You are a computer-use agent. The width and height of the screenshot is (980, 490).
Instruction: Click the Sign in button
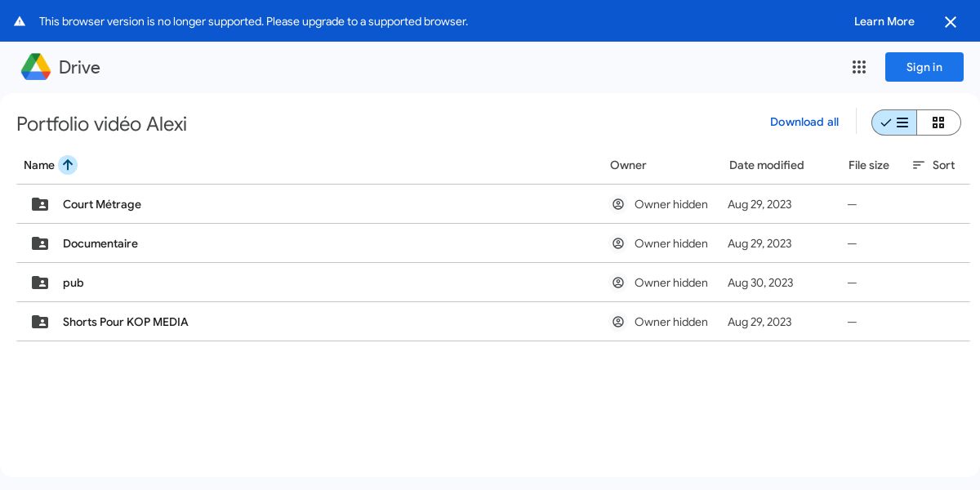click(924, 67)
